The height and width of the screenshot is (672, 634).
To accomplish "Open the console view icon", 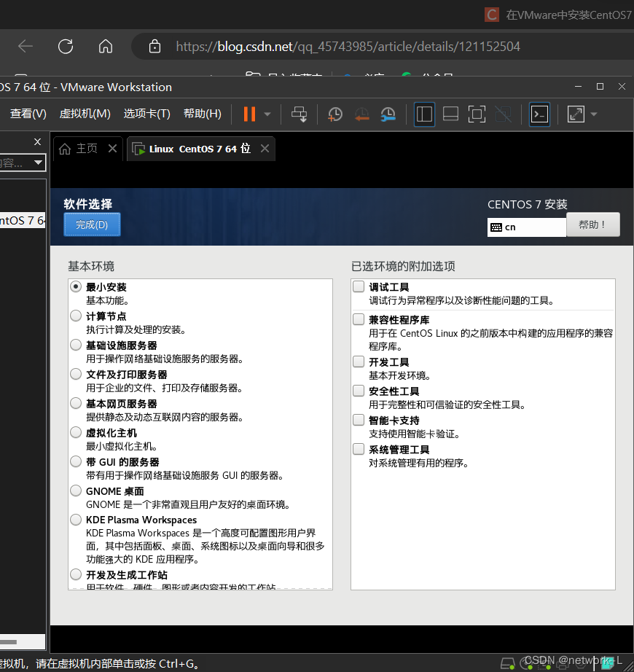I will point(539,114).
